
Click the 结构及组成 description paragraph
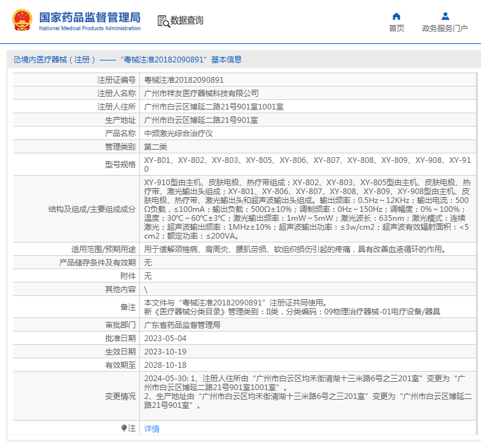pos(307,209)
